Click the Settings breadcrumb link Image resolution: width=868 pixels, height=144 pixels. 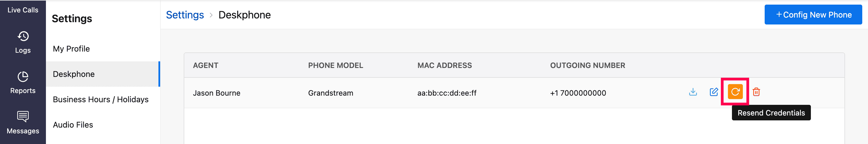(x=185, y=15)
